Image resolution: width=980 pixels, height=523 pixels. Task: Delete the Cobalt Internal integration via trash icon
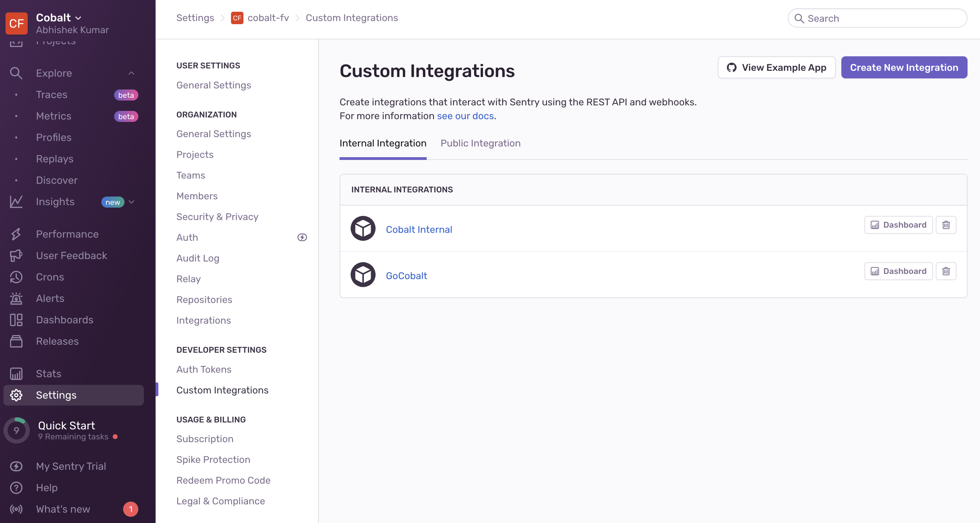[x=946, y=225]
